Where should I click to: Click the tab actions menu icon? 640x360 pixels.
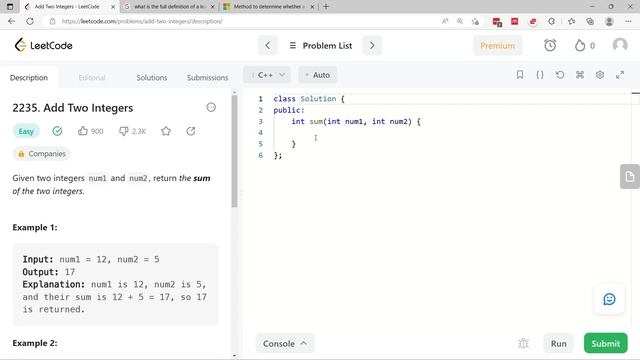pyautogui.click(x=10, y=7)
